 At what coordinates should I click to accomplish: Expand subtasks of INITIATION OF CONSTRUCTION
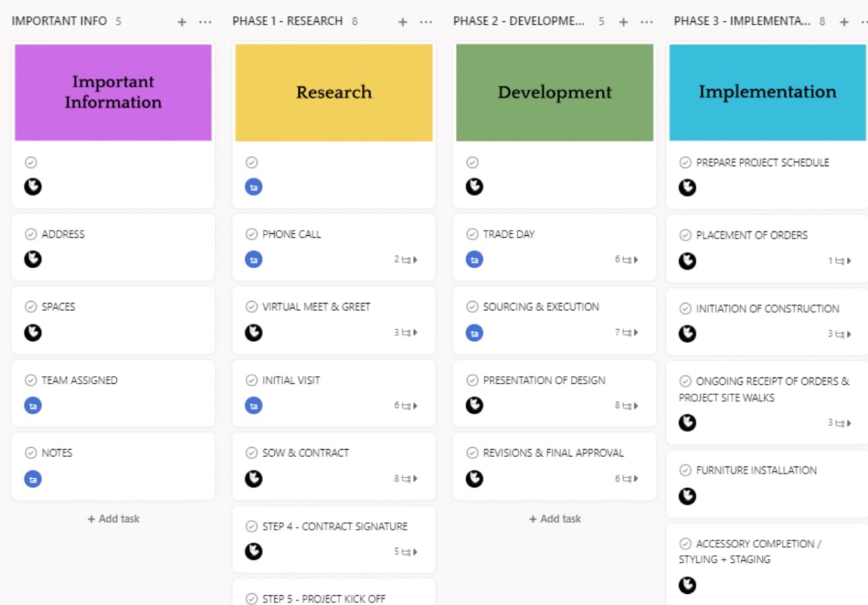[x=840, y=334]
